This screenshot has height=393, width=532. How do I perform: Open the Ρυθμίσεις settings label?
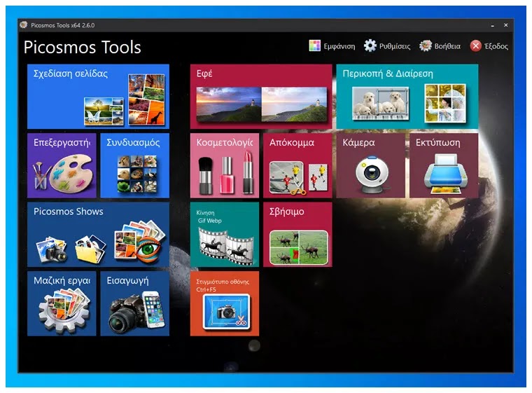(395, 46)
